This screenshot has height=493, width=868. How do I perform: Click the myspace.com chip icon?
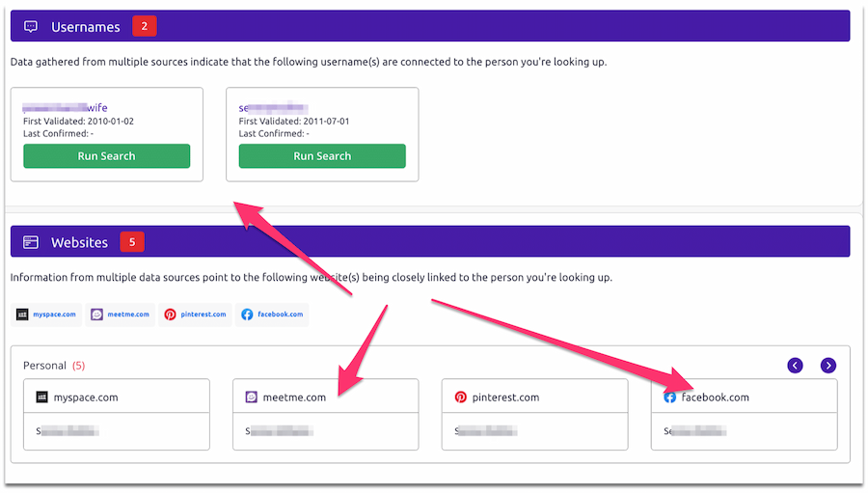23,315
